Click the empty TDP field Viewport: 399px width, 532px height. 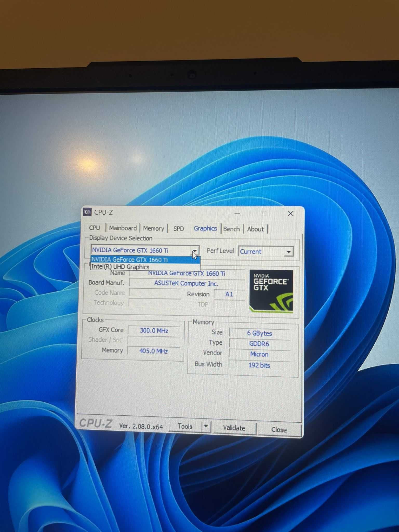(x=229, y=304)
